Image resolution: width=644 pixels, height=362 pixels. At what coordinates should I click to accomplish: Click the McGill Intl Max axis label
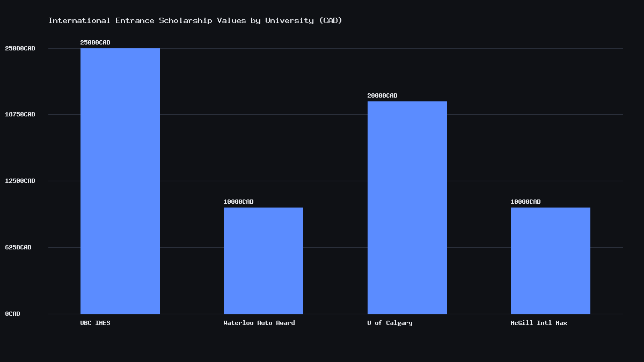[x=539, y=323]
